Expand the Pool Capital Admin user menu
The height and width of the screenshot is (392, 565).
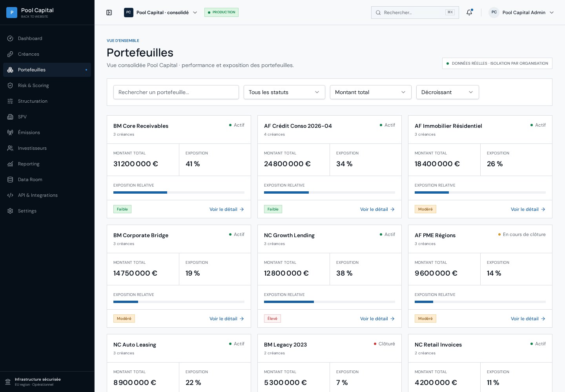pos(521,13)
